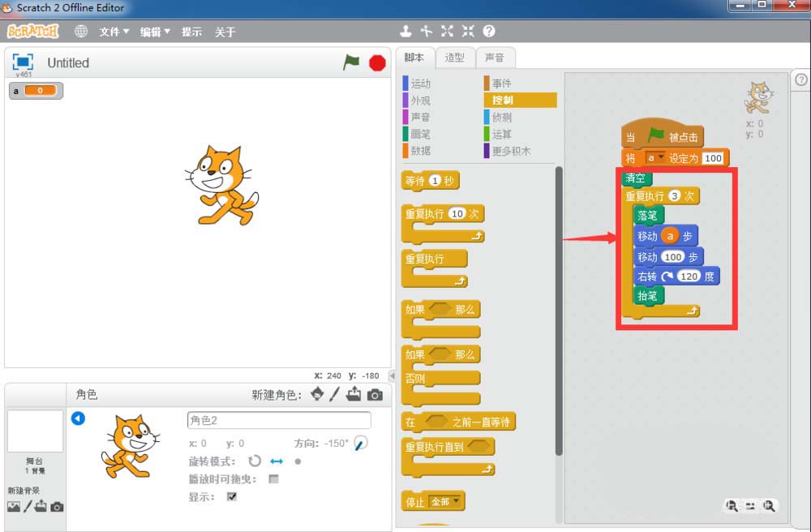Open the help panel question mark at right edge
Viewport: 811px width, 532px height.
(800, 79)
